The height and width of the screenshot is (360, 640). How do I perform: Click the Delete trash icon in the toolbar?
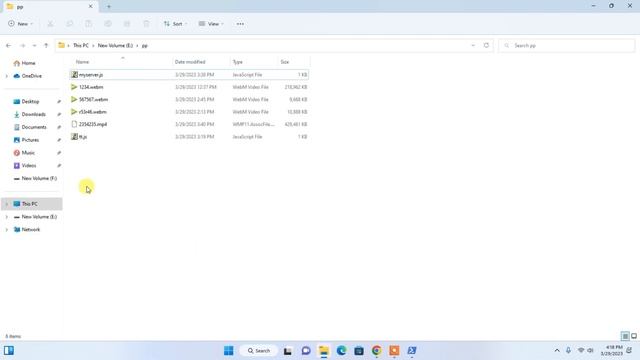tap(146, 24)
